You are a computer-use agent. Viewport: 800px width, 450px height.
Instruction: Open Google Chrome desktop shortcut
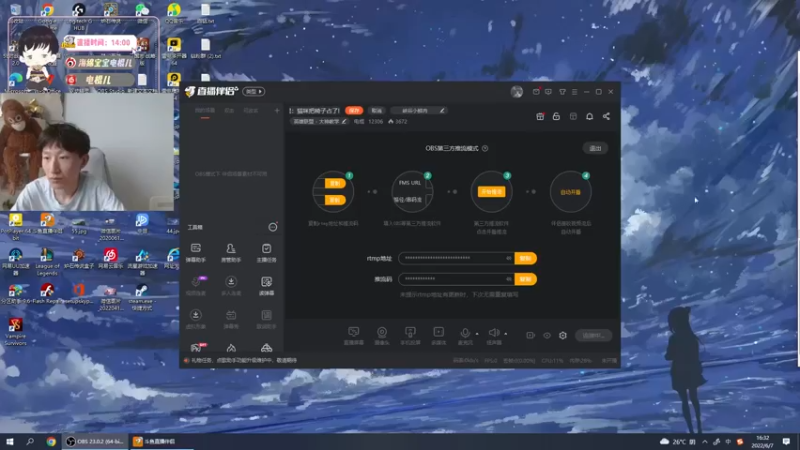[x=47, y=12]
